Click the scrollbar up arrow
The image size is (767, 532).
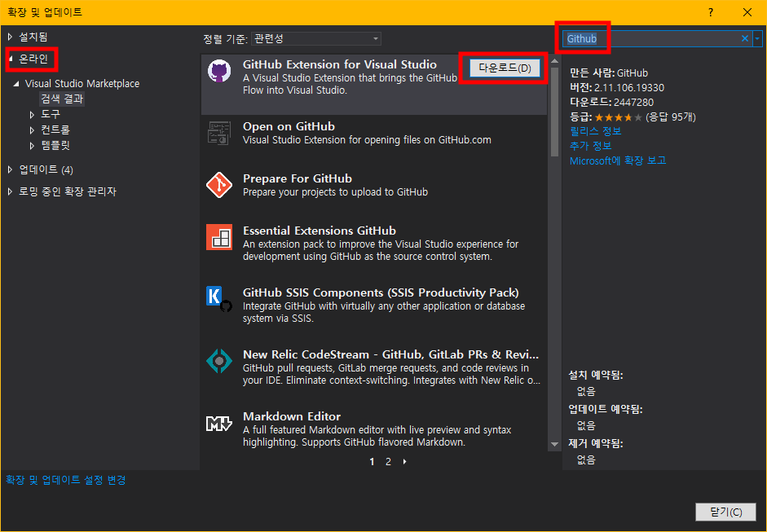point(554,61)
